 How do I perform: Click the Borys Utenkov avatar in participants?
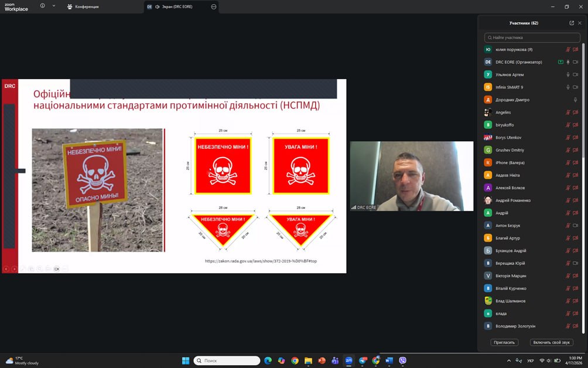[x=488, y=138]
